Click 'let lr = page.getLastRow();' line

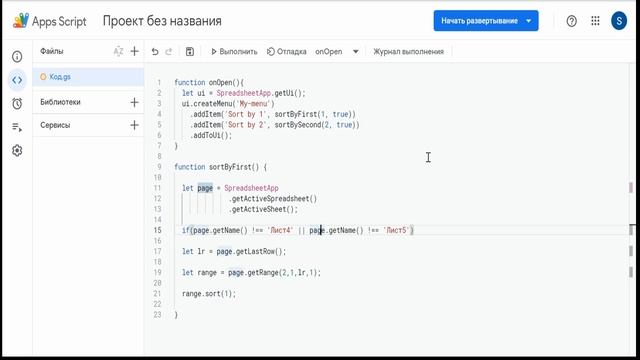click(x=234, y=251)
